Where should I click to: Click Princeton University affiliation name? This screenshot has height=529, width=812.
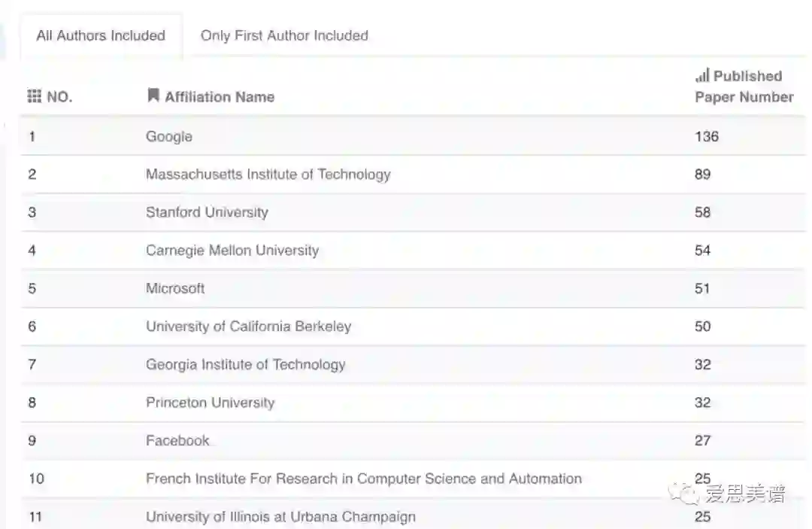tap(210, 403)
